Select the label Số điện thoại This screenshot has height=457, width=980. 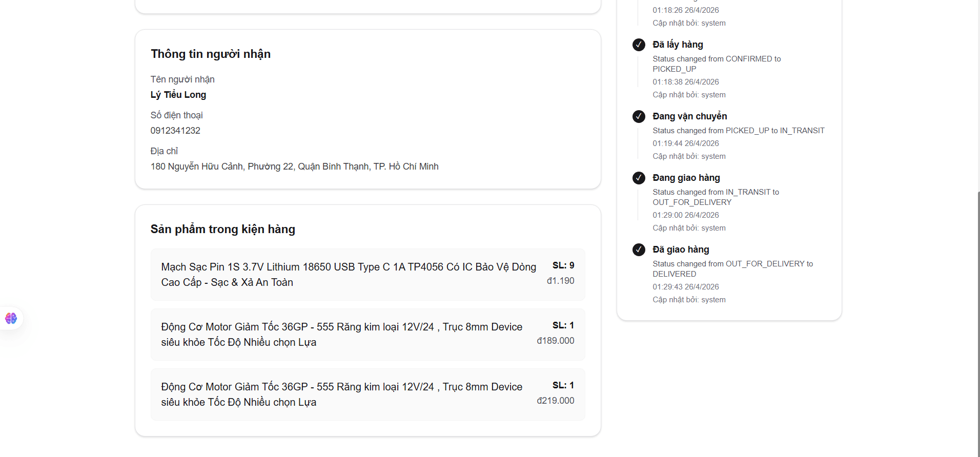pyautogui.click(x=177, y=115)
